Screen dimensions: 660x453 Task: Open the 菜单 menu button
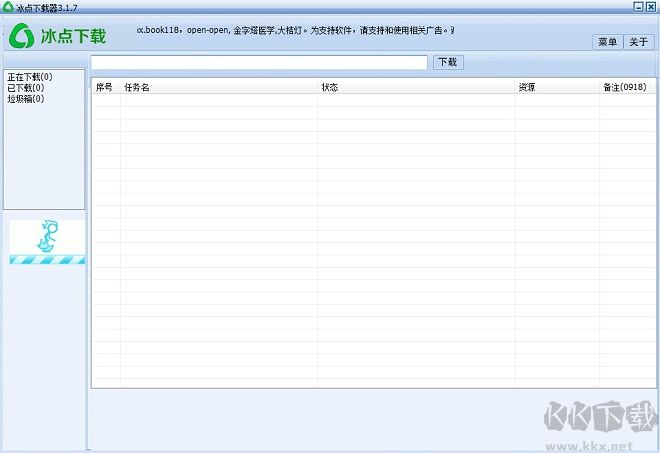coord(607,42)
